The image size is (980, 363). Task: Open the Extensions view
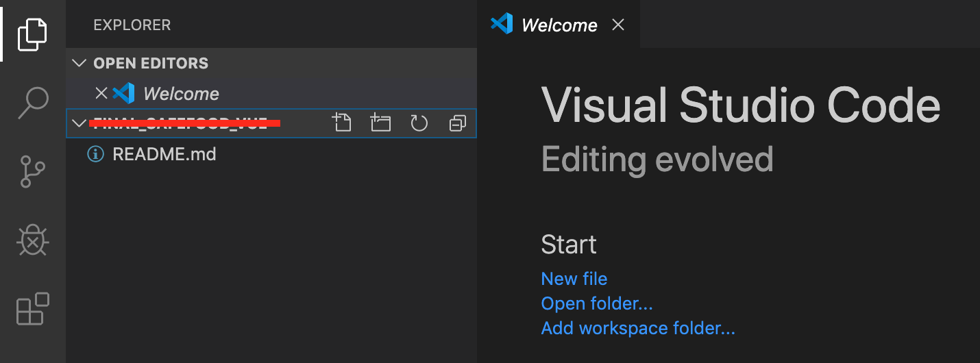click(33, 309)
